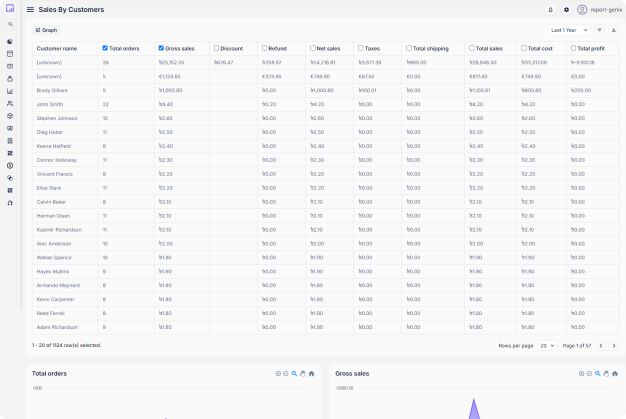Screen dimensions: 626x419
Task: Click the report-genix username text
Action: 606,10
